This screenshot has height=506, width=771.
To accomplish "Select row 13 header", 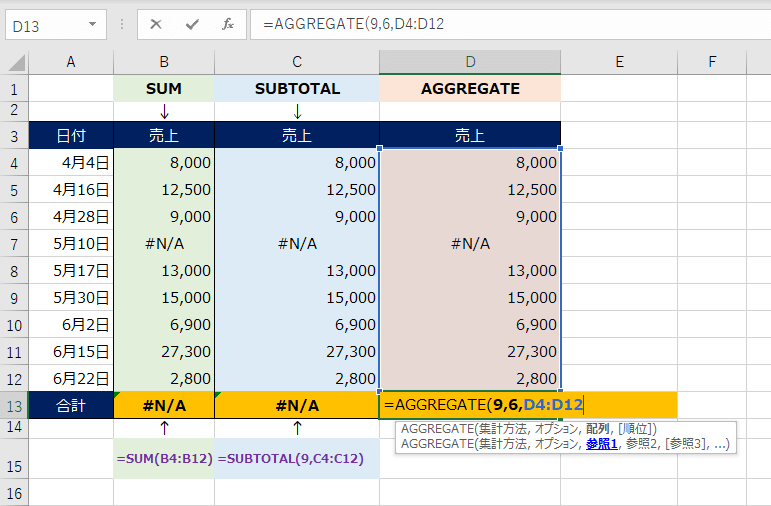I will click(14, 405).
